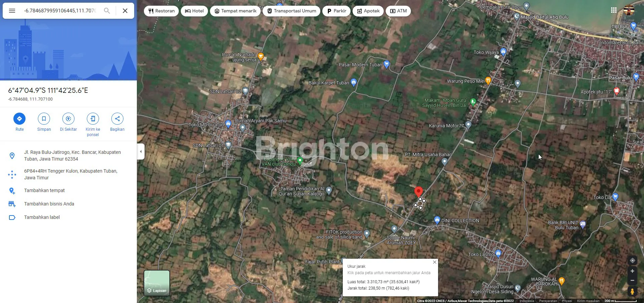This screenshot has height=303, width=644.
Task: Open Di Sekitar nearby search
Action: [x=68, y=119]
